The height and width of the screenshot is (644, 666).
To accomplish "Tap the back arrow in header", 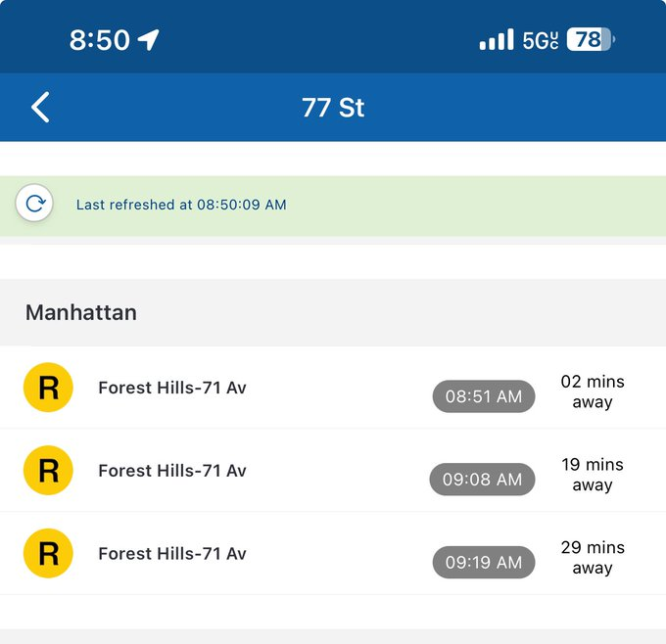I will [40, 107].
